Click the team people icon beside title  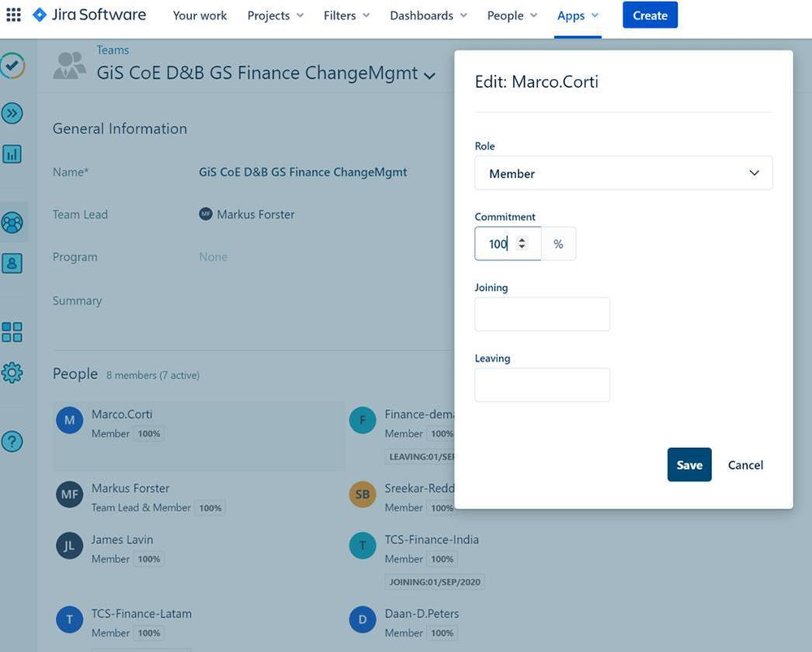pos(69,66)
